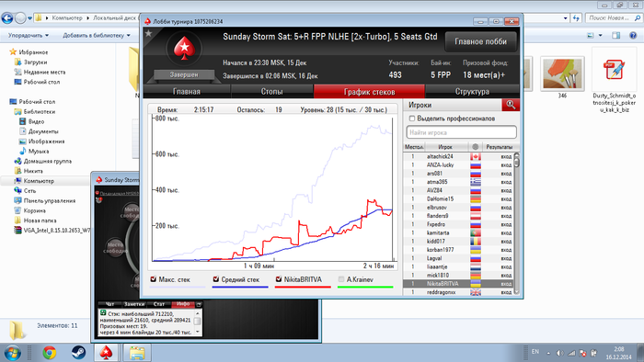Click the 'Завершен' status button

point(184,75)
